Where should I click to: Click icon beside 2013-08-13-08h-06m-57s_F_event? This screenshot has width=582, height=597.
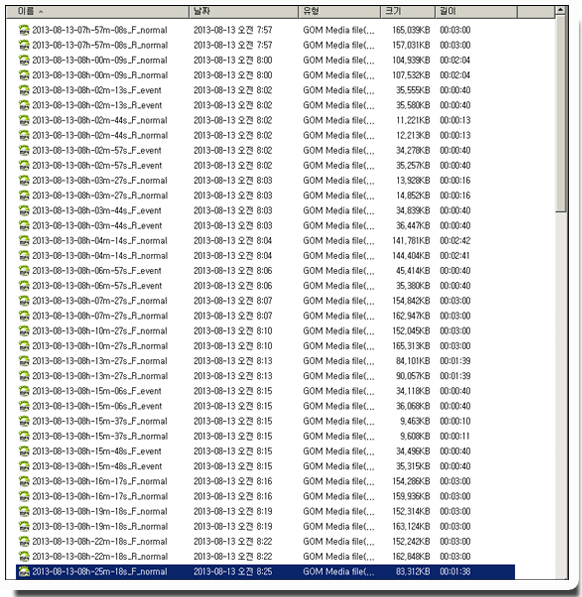24,271
